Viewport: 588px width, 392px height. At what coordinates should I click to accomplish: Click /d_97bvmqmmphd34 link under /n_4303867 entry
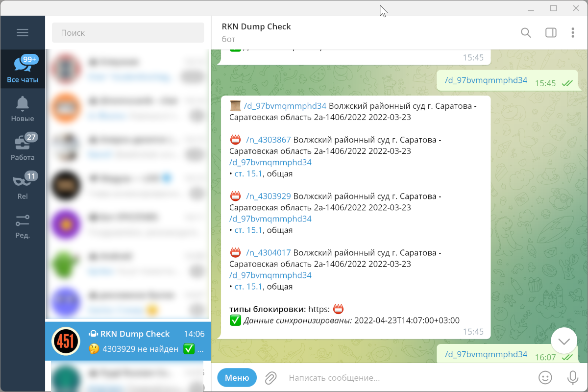tap(270, 162)
